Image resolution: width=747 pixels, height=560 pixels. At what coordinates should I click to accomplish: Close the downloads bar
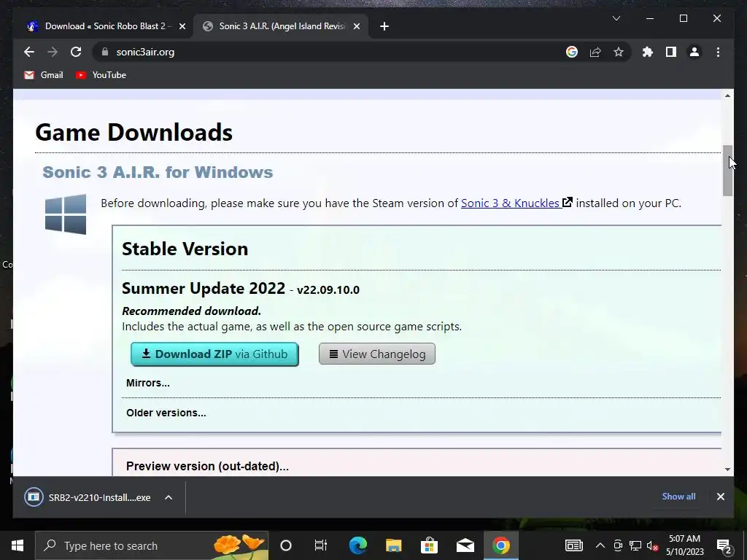point(720,497)
